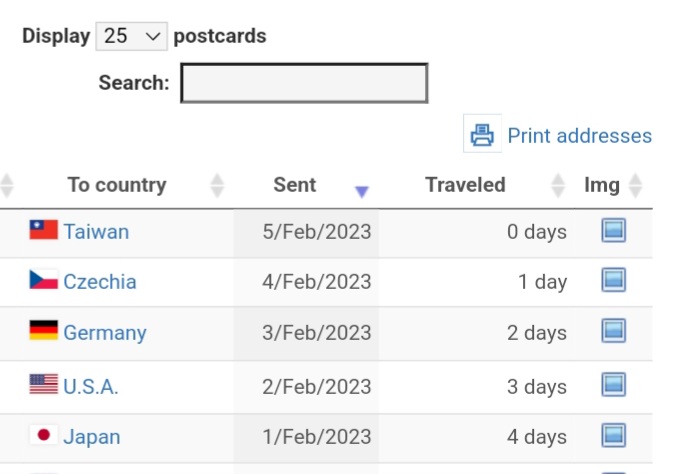This screenshot has height=474, width=684.
Task: Sort by To country column
Action: [x=117, y=185]
